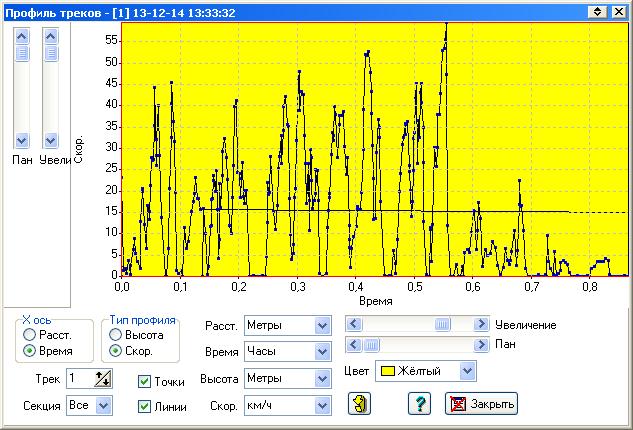This screenshot has height=430, width=633.
Task: Click the Закрыть button
Action: tap(481, 404)
